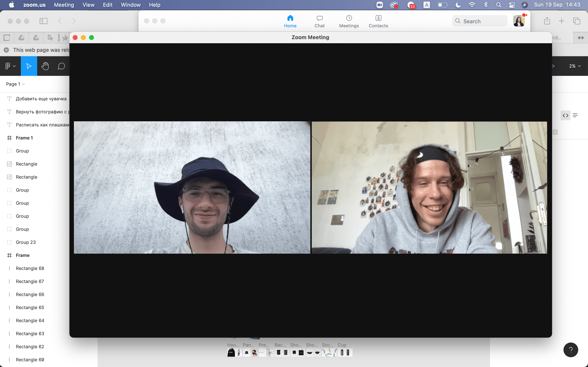
Task: Click the Zoom Search field
Action: coord(479,21)
